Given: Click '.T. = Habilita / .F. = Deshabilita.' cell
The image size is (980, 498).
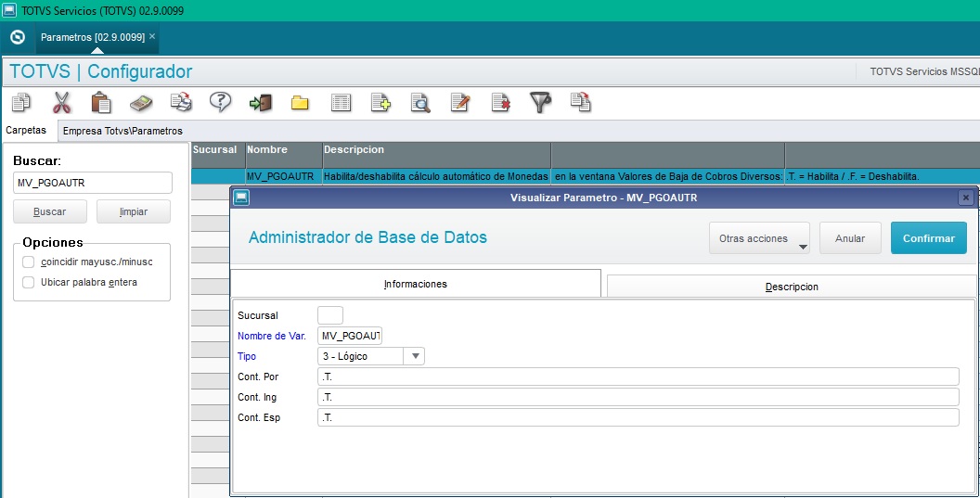Looking at the screenshot, I should (x=882, y=177).
